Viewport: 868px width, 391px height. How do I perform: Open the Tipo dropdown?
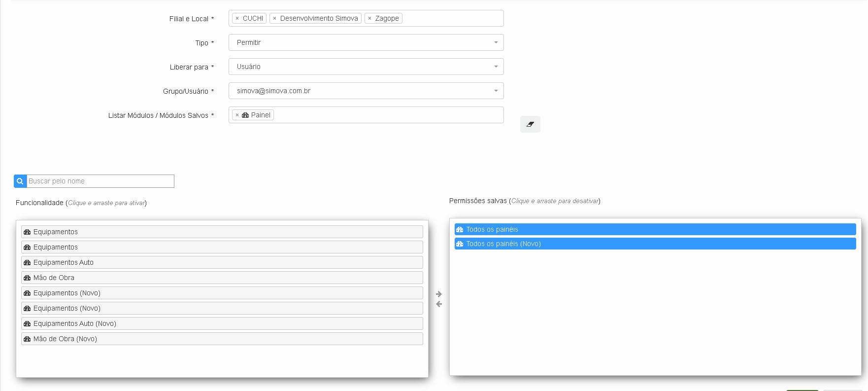pos(366,42)
